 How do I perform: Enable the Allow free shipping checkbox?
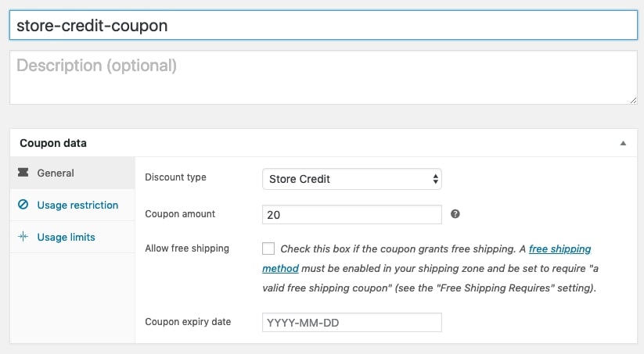point(268,249)
